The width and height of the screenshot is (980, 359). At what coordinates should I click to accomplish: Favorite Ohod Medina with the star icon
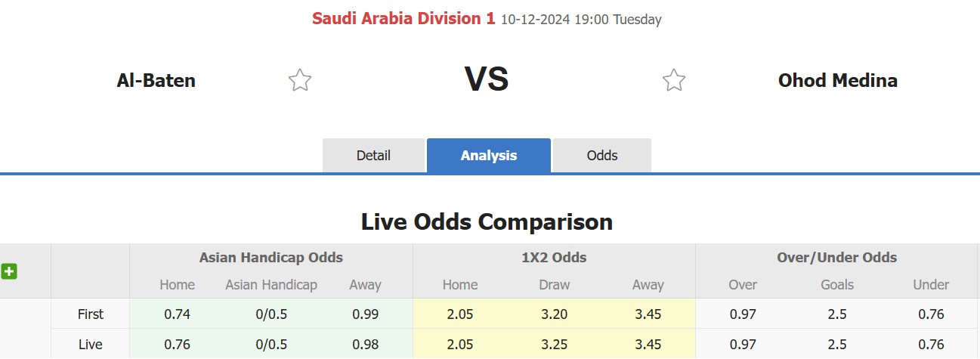(x=673, y=80)
